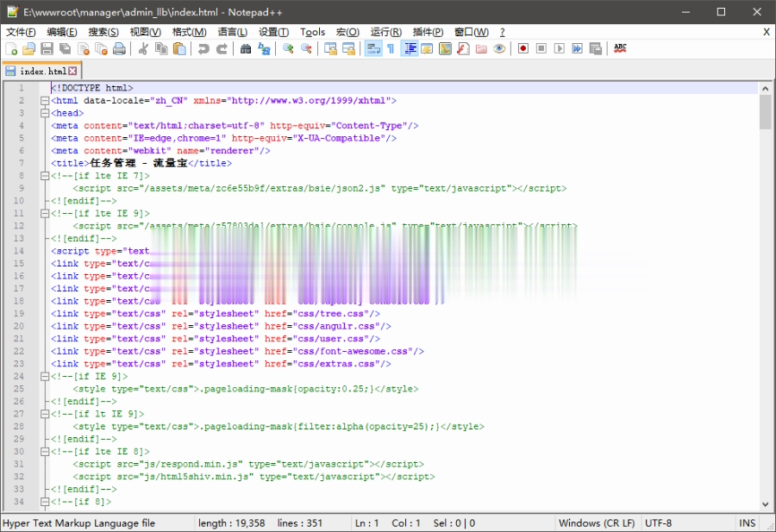Viewport: 776px width, 532px height.
Task: Click the ABC spell check icon
Action: [x=620, y=48]
